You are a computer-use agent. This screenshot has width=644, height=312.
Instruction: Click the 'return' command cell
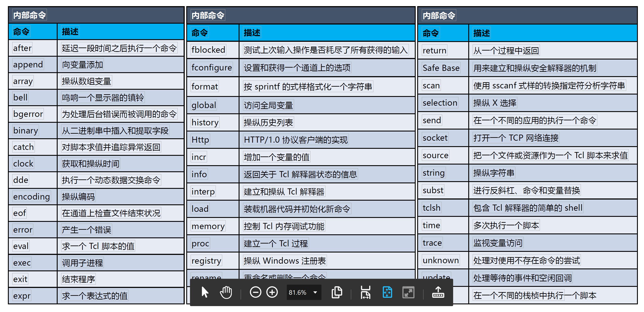coord(443,50)
